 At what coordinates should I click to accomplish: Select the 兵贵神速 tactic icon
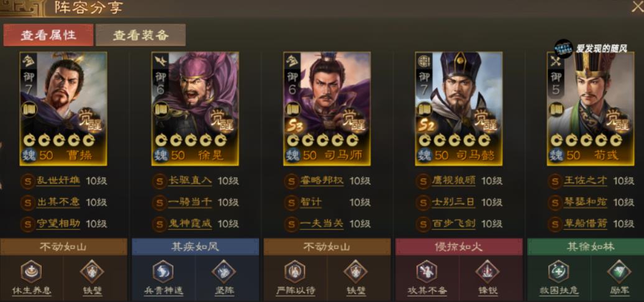[x=164, y=272]
